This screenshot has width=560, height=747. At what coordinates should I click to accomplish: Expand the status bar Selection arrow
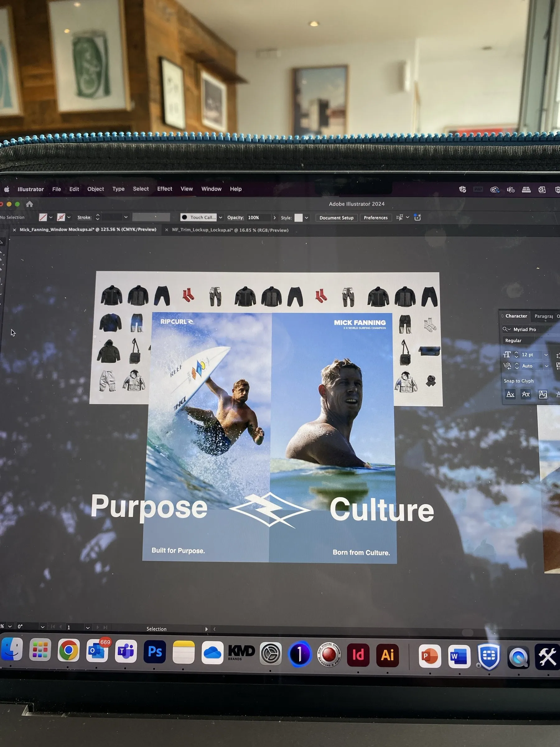(x=206, y=629)
